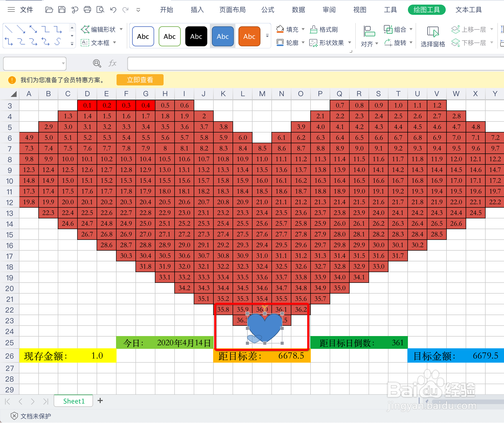
Task: Select the S-curve connector shape
Action: (58, 42)
